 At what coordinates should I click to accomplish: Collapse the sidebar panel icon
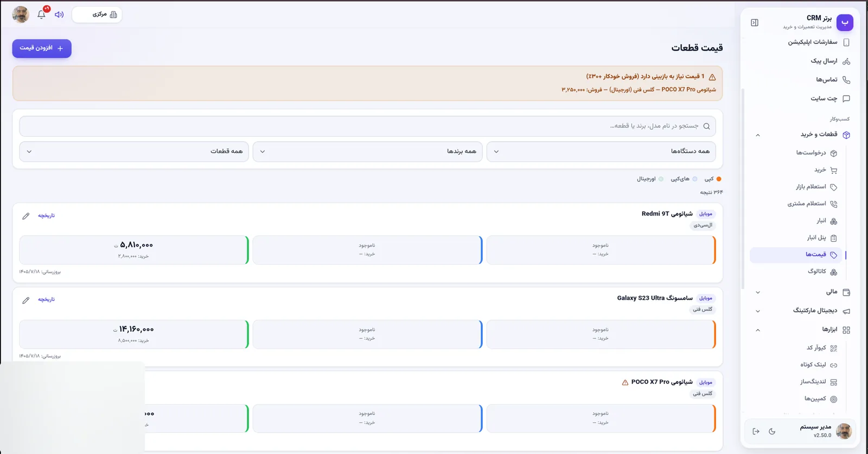coord(755,23)
